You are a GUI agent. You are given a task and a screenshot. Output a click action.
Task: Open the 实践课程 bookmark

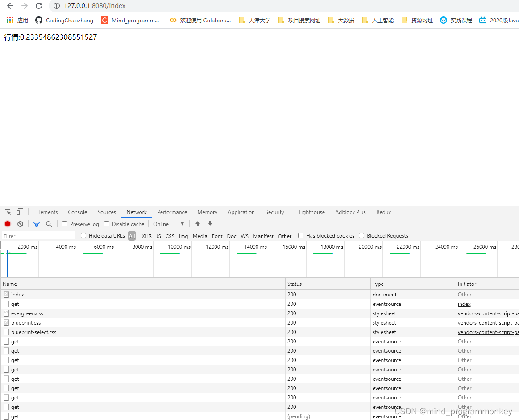(x=456, y=20)
